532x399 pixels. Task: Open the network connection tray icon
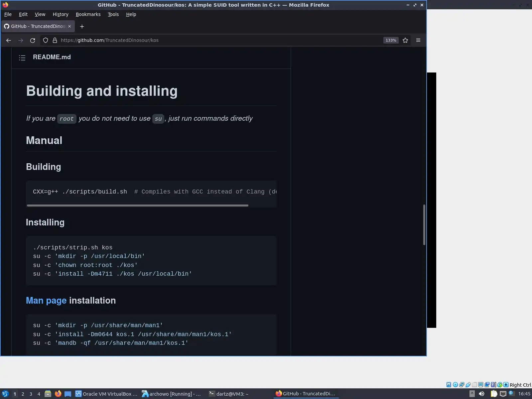click(x=503, y=394)
